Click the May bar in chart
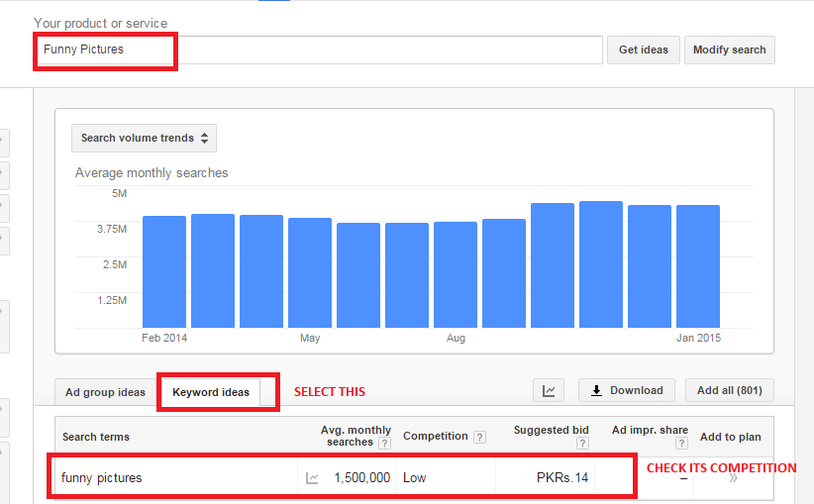 click(x=310, y=273)
